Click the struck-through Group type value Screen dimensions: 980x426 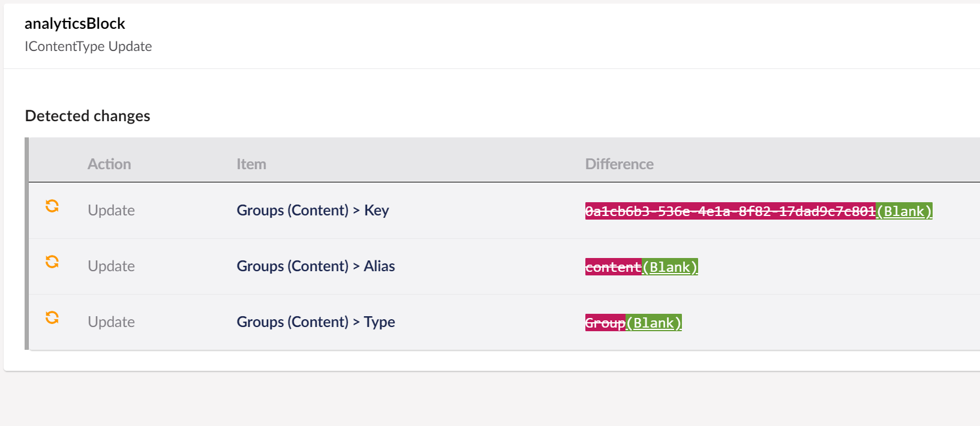(606, 323)
